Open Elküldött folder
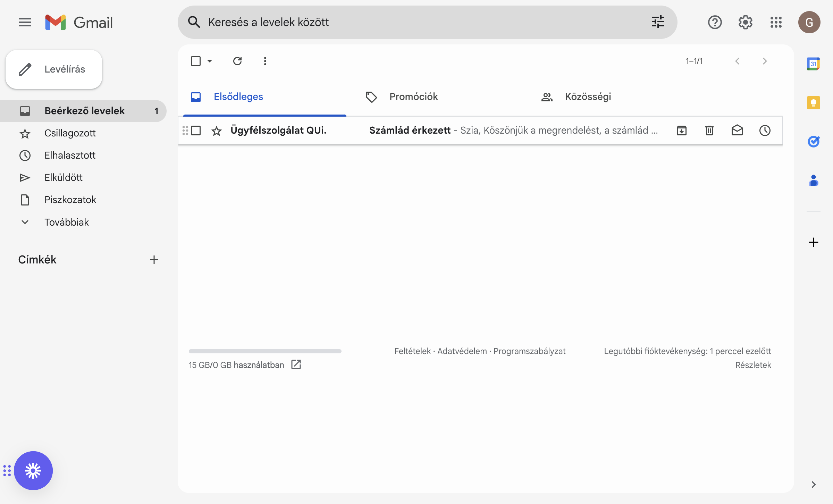The height and width of the screenshot is (504, 833). click(x=83, y=178)
